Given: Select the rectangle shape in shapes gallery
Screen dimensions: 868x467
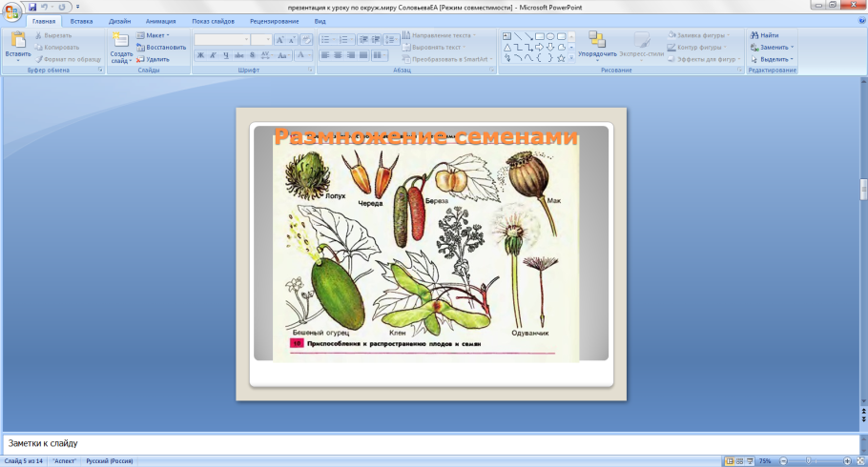Looking at the screenshot, I should coord(539,35).
